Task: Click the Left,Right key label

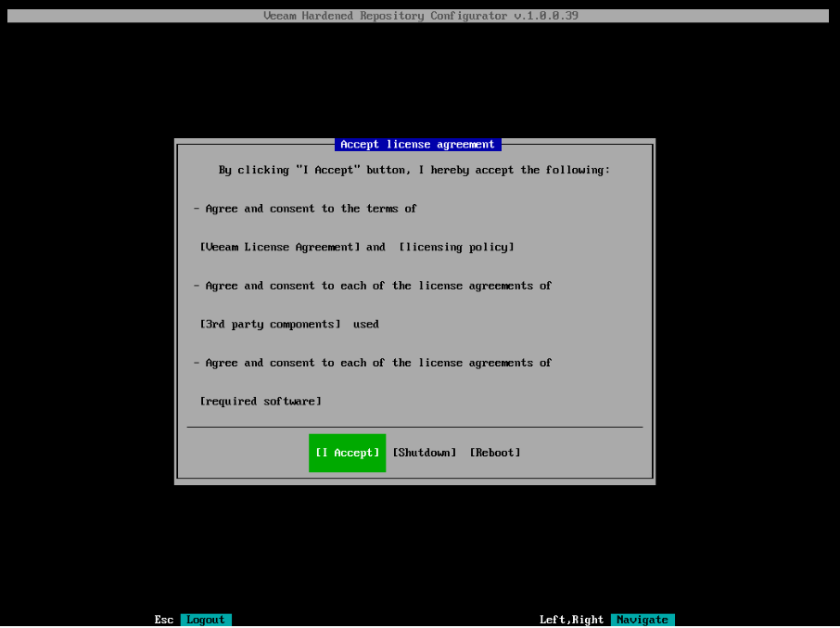Action: click(x=571, y=620)
